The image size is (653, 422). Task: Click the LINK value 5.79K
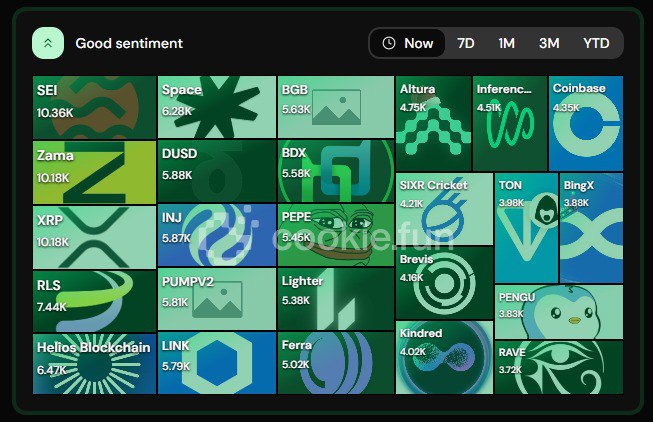pos(176,367)
